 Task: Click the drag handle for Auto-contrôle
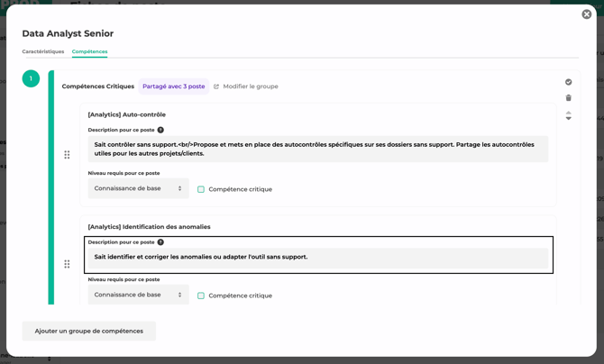67,155
